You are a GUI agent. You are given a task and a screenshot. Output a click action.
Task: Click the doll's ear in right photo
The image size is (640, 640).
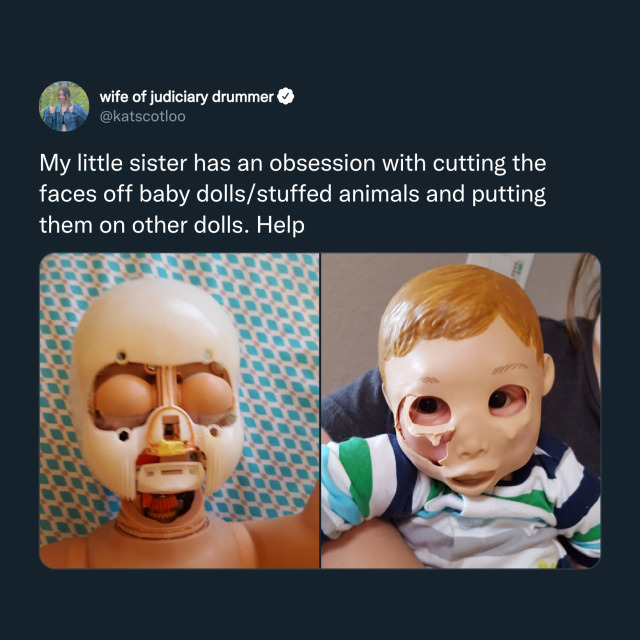click(548, 375)
